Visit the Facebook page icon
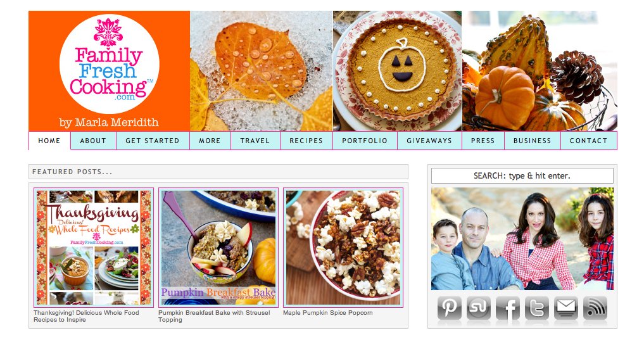Image resolution: width=644 pixels, height=342 pixels. (x=508, y=308)
